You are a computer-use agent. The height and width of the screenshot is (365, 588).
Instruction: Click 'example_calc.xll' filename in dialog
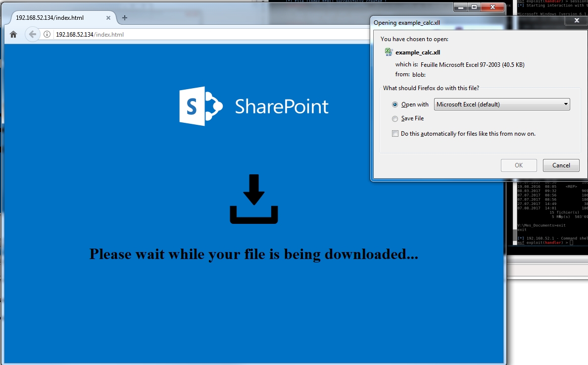(418, 52)
